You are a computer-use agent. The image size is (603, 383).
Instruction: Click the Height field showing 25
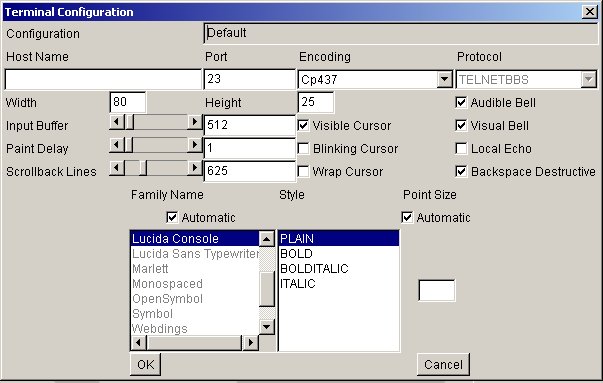pyautogui.click(x=315, y=102)
